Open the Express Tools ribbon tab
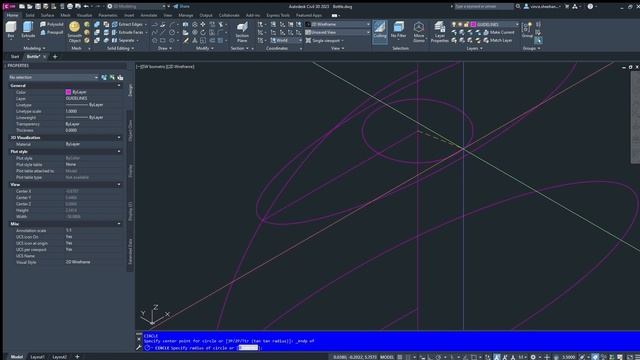This screenshot has height=360, width=640. tap(278, 15)
